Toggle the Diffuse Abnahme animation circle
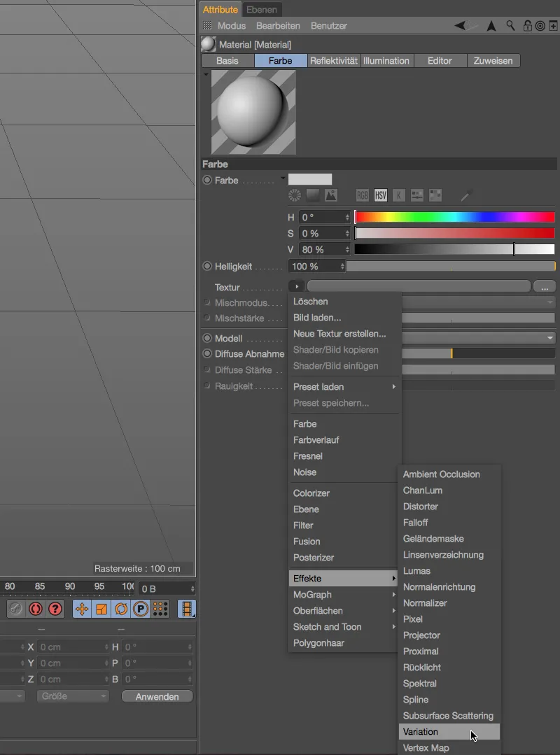This screenshot has height=755, width=560. (207, 353)
